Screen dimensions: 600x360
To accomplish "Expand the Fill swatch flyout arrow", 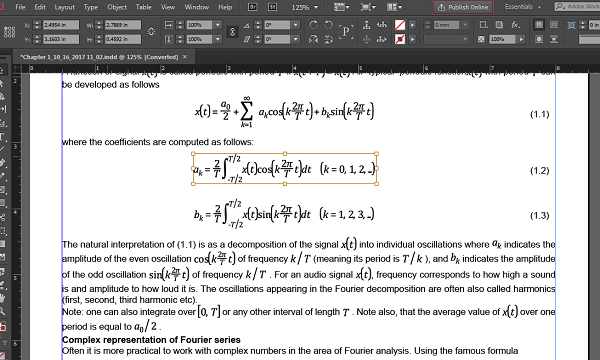I will coord(412,25).
